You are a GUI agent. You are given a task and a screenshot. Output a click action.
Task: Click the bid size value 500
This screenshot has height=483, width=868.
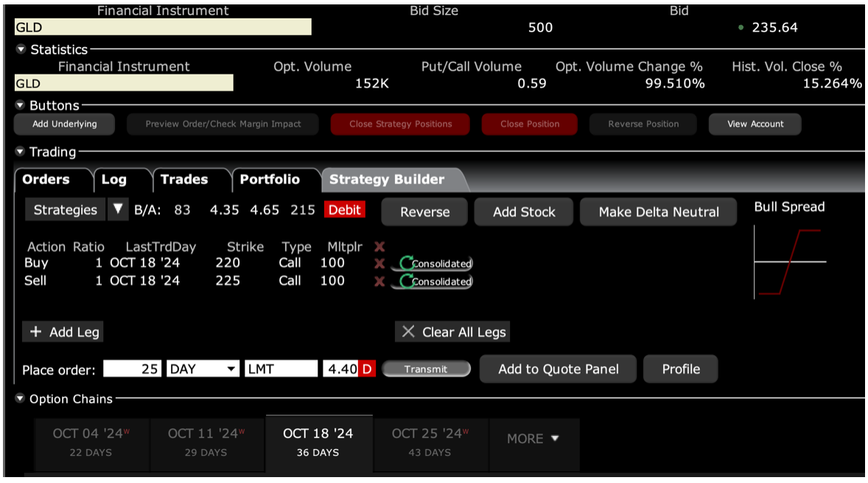(540, 28)
